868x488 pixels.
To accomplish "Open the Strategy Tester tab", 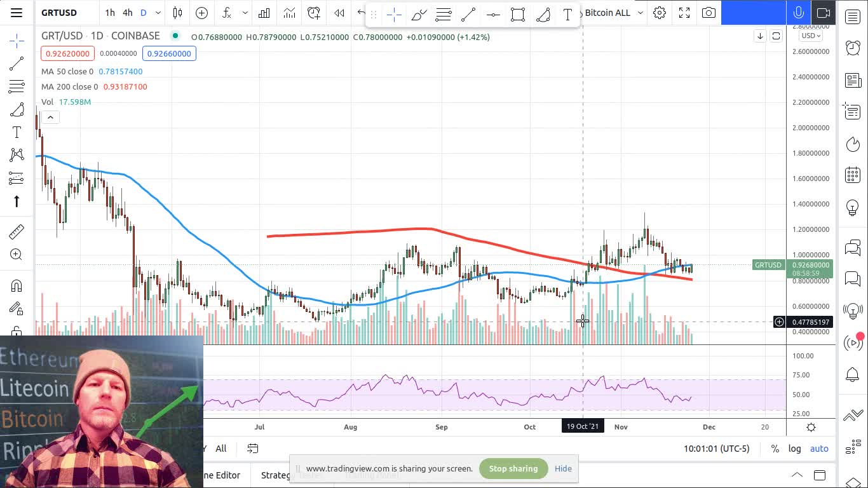I will [292, 475].
